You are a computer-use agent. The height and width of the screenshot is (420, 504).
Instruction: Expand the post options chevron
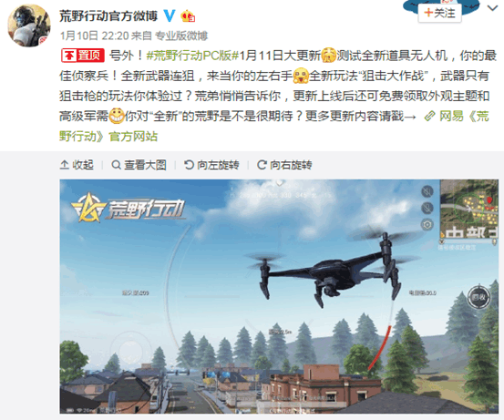tap(492, 7)
